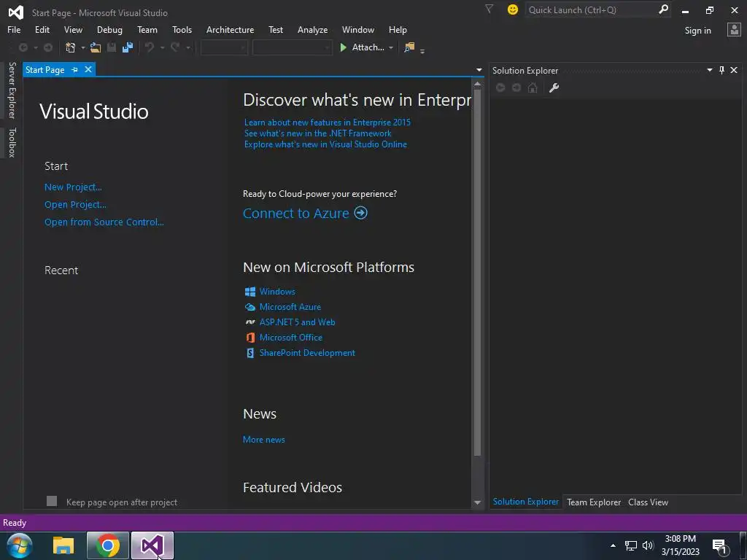747x560 pixels.
Task: Expand the Redo history dropdown arrow
Action: pyautogui.click(x=187, y=47)
